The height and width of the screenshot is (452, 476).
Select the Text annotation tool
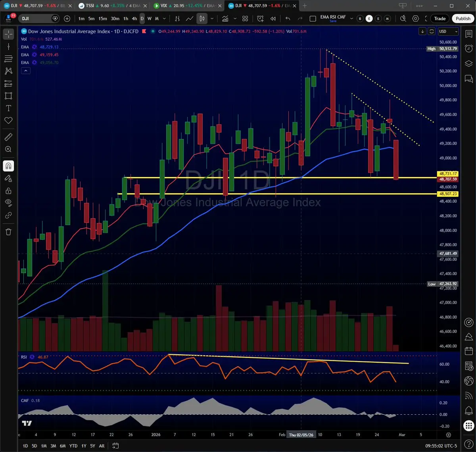(8, 108)
